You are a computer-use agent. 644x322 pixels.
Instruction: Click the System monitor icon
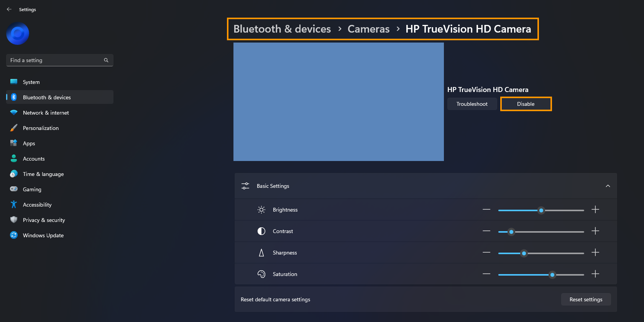[x=14, y=82]
